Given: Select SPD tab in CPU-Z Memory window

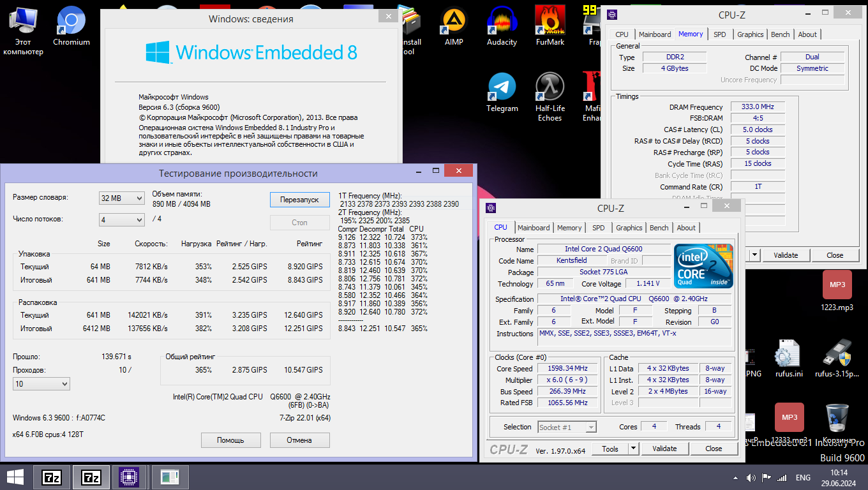Looking at the screenshot, I should [x=720, y=34].
